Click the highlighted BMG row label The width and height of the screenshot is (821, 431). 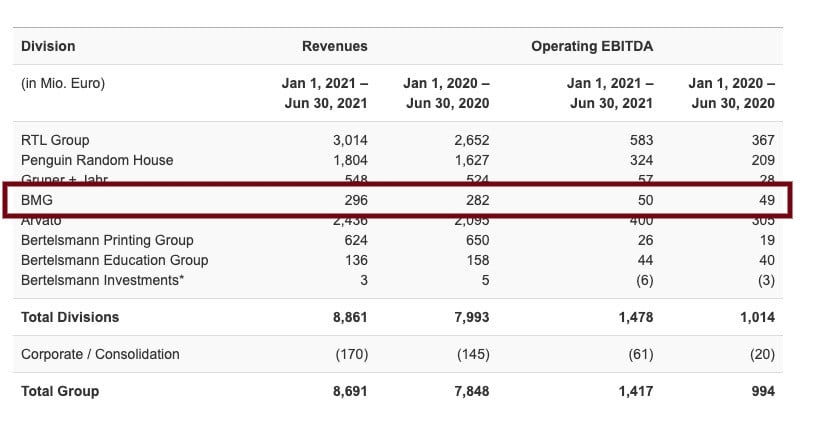coord(37,200)
